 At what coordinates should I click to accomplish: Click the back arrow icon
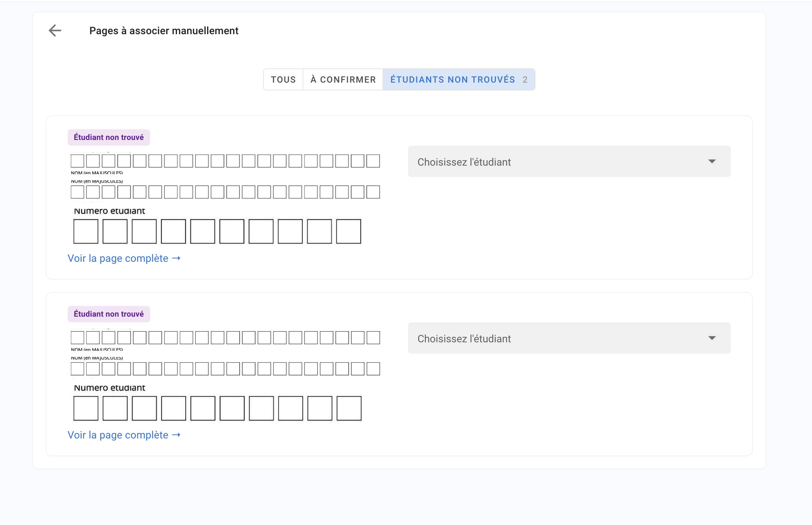coord(55,31)
